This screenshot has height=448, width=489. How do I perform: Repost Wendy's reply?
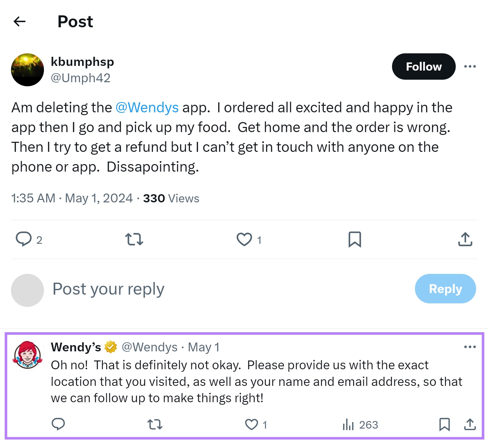154,424
